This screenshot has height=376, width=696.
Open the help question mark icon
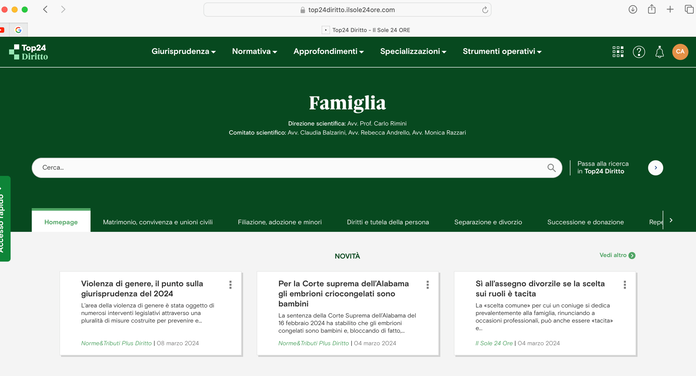point(639,52)
